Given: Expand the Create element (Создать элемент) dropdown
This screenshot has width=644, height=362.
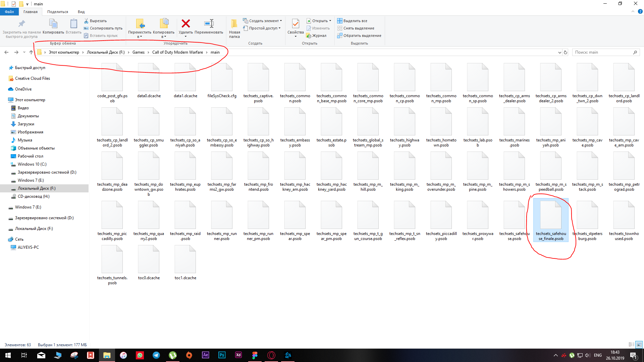Looking at the screenshot, I should click(x=281, y=21).
